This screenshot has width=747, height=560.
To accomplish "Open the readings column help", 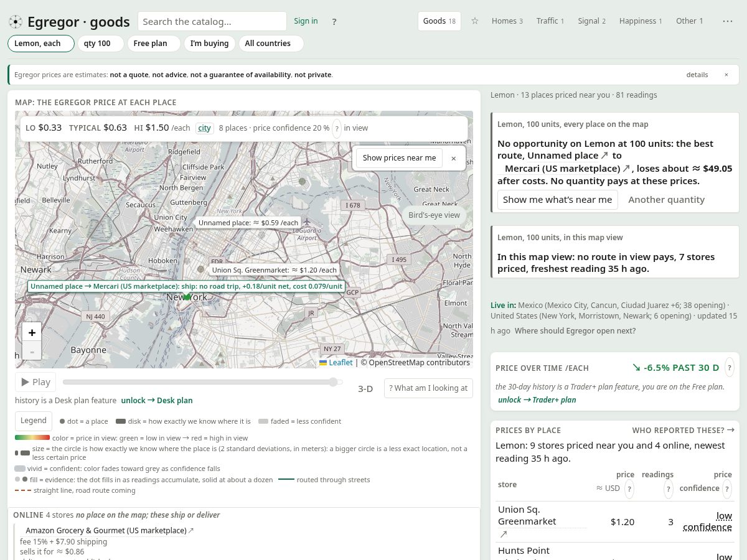I will pyautogui.click(x=669, y=488).
